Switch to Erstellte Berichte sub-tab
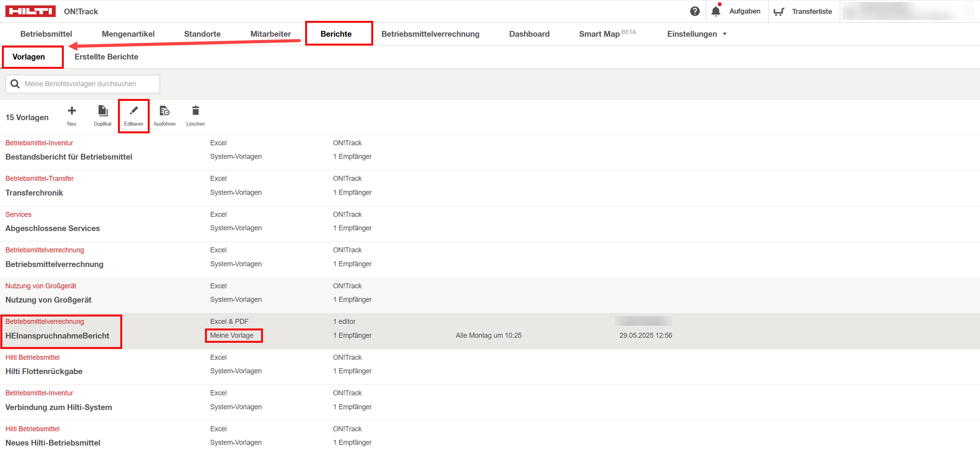Viewport: 980px width, 456px height. click(106, 57)
